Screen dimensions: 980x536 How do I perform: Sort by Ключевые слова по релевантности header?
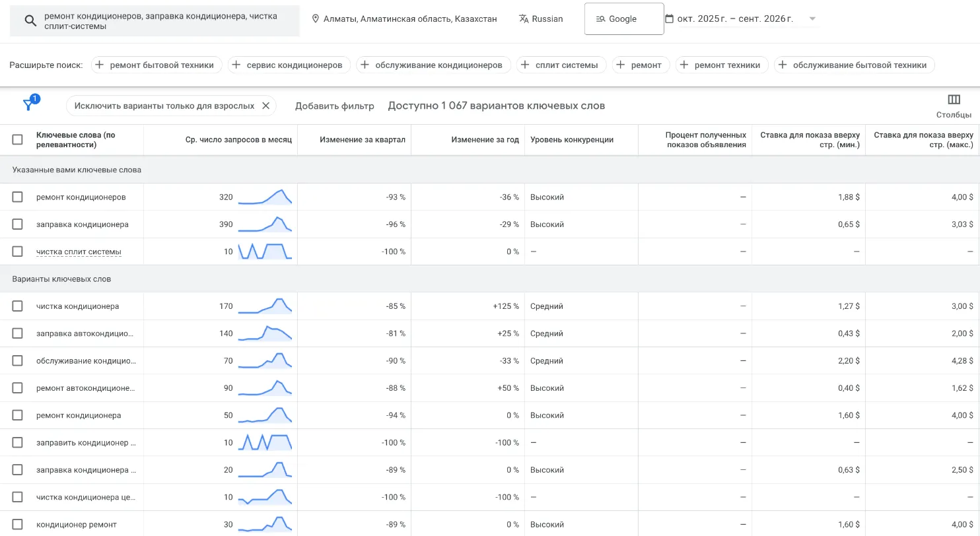tap(76, 140)
